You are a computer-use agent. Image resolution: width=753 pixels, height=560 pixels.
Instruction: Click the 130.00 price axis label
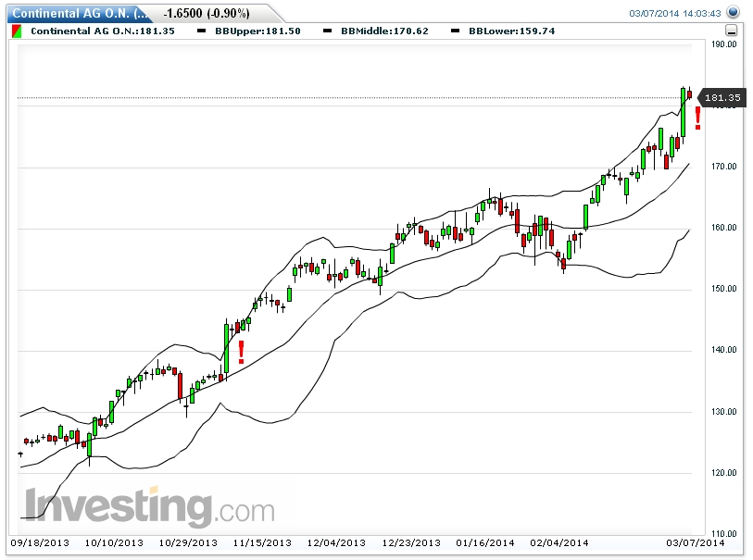pos(723,412)
